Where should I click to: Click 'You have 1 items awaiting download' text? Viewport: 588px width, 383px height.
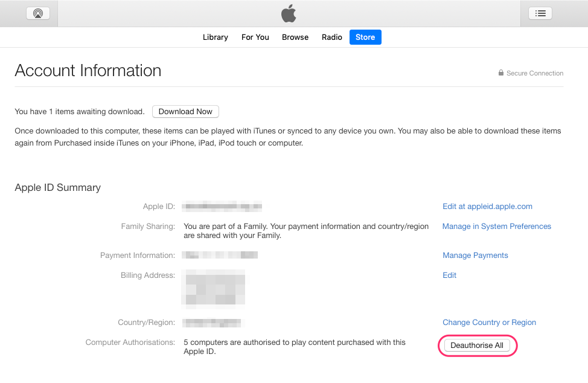pos(80,111)
